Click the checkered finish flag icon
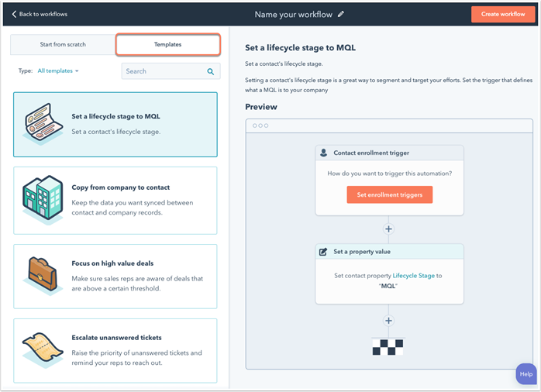Viewport: 541px width, 392px height. [388, 347]
